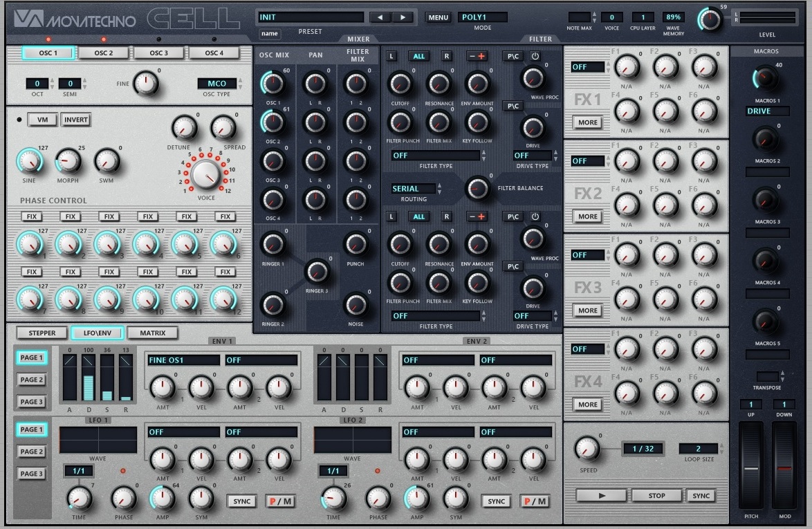Click the master LEVEL knob
The image size is (812, 529).
click(x=710, y=19)
